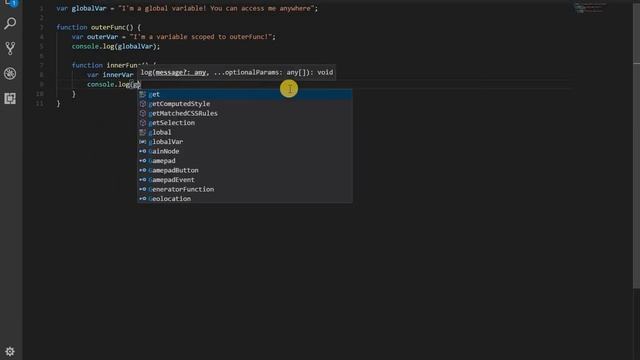Choose 'getSelection' suggestion
This screenshot has height=360, width=640.
coord(244,123)
